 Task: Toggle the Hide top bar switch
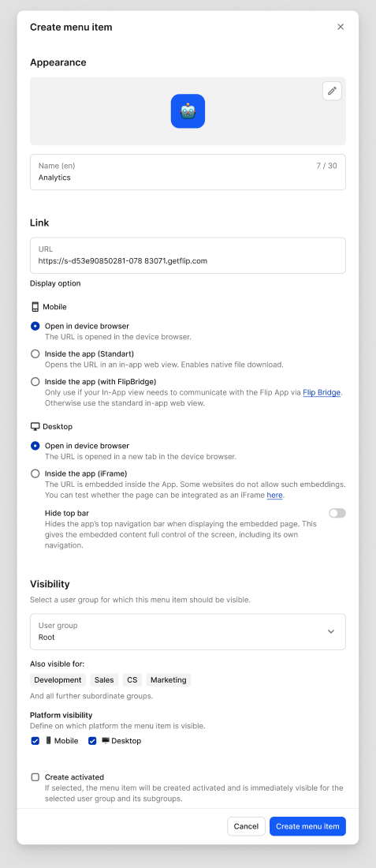tap(337, 513)
